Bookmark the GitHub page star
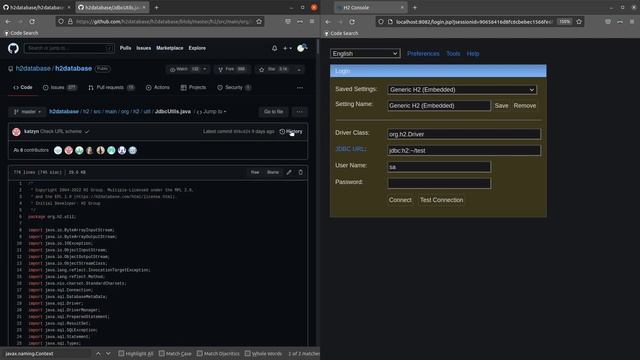 coord(259,21)
